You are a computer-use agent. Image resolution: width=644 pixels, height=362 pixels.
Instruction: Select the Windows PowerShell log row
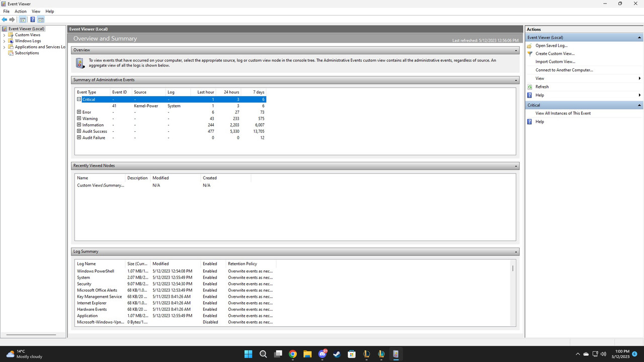point(175,271)
